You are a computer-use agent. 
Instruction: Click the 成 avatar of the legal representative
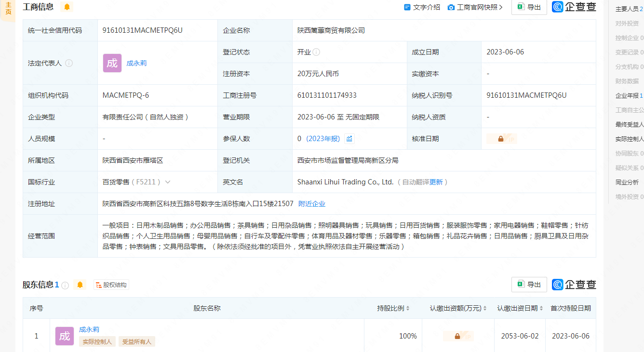click(112, 63)
